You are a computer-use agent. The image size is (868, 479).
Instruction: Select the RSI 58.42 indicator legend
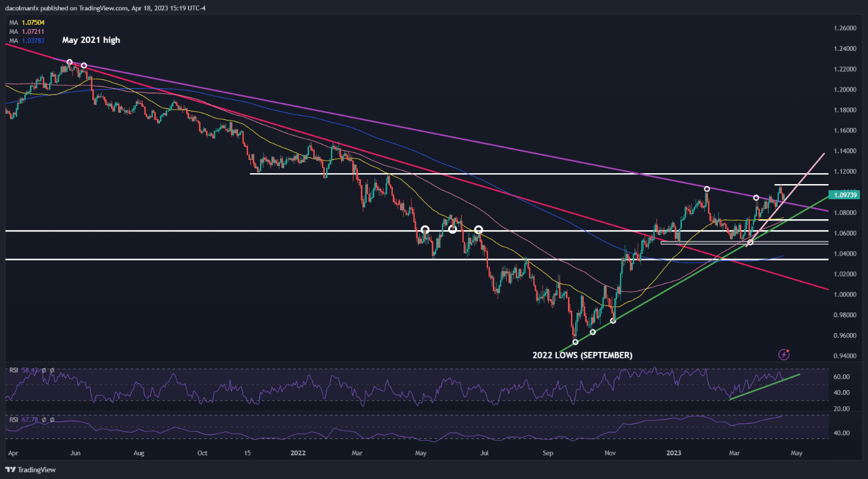tap(32, 369)
